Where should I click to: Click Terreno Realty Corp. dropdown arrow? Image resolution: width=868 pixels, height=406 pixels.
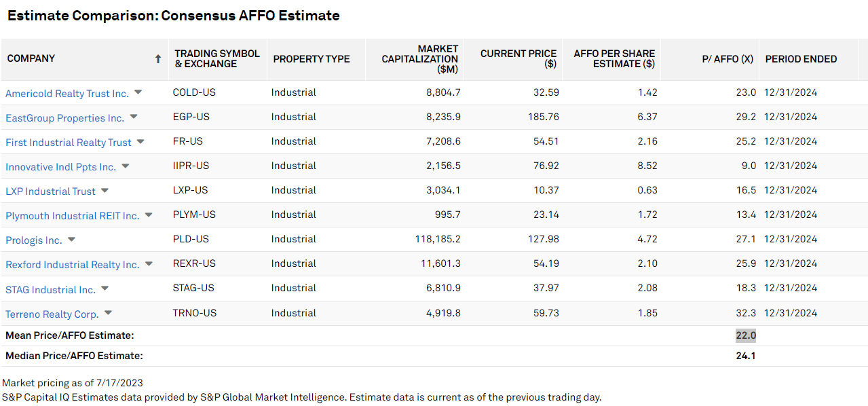pos(108,313)
